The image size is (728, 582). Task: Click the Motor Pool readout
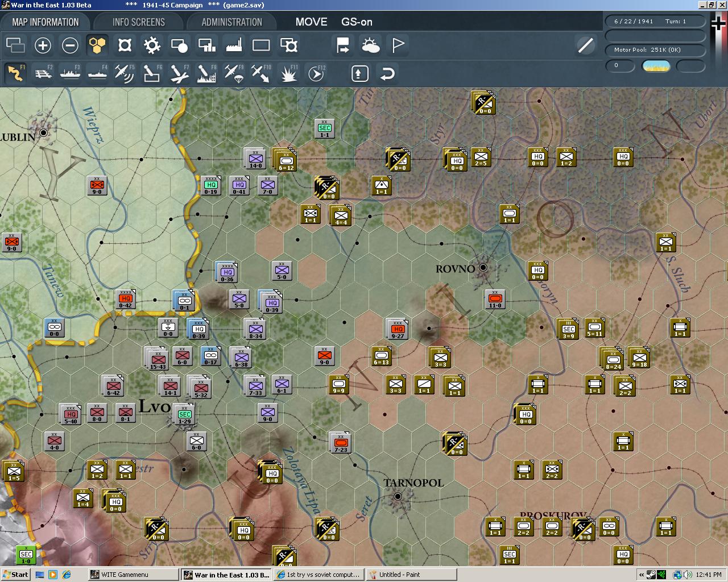pyautogui.click(x=655, y=50)
